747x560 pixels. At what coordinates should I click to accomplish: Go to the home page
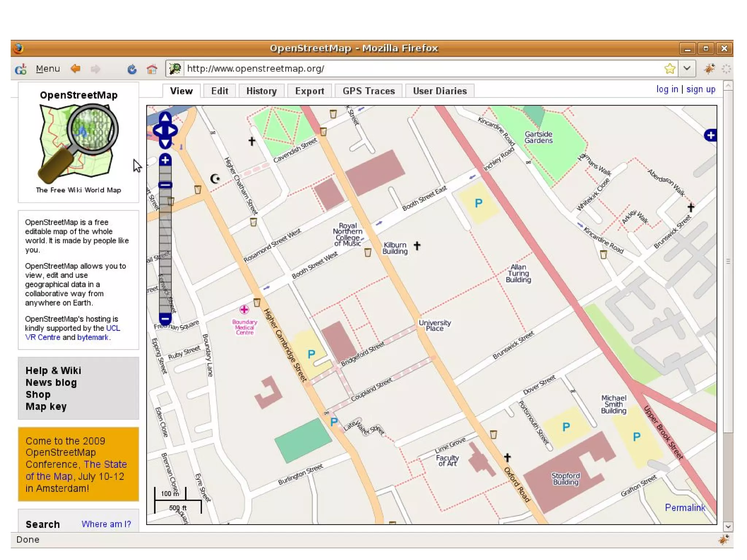(x=152, y=69)
